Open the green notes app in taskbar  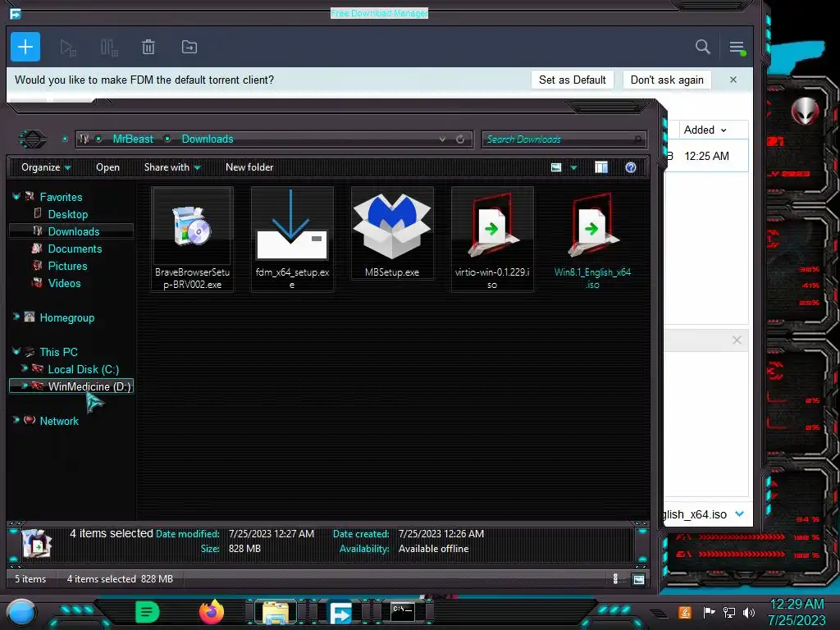148,612
